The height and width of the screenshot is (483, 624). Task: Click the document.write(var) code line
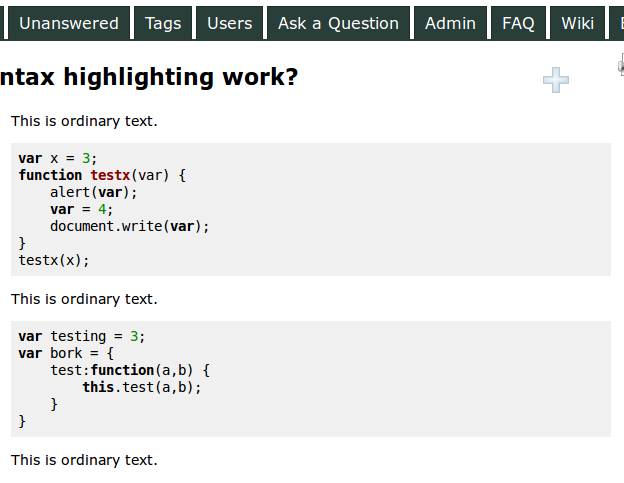(130, 226)
